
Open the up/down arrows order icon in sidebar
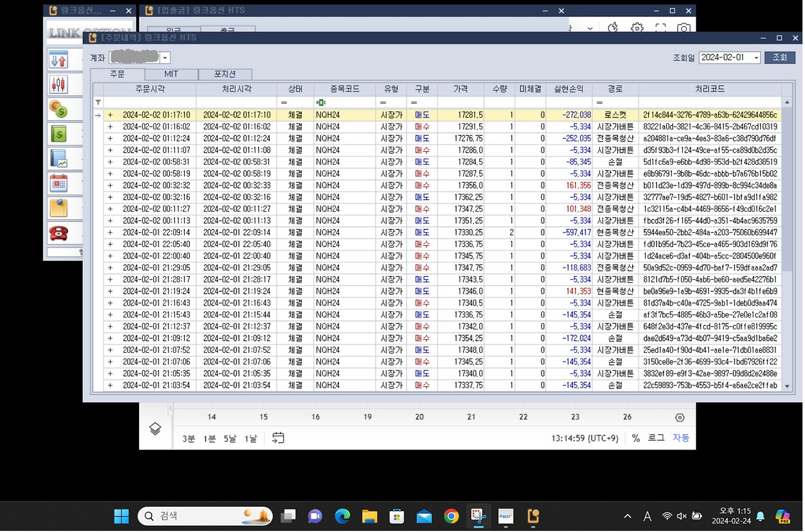pos(58,60)
